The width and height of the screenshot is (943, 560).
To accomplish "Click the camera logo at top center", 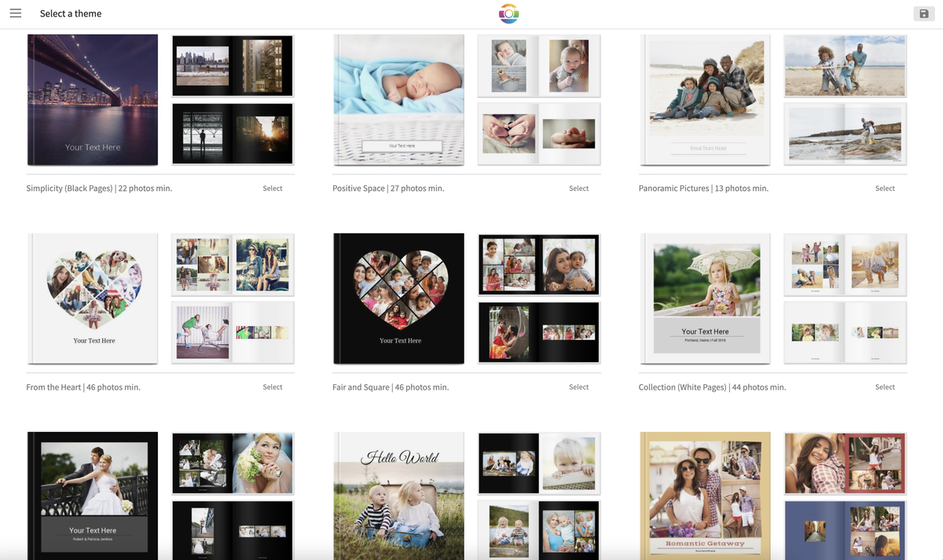I will click(x=508, y=13).
